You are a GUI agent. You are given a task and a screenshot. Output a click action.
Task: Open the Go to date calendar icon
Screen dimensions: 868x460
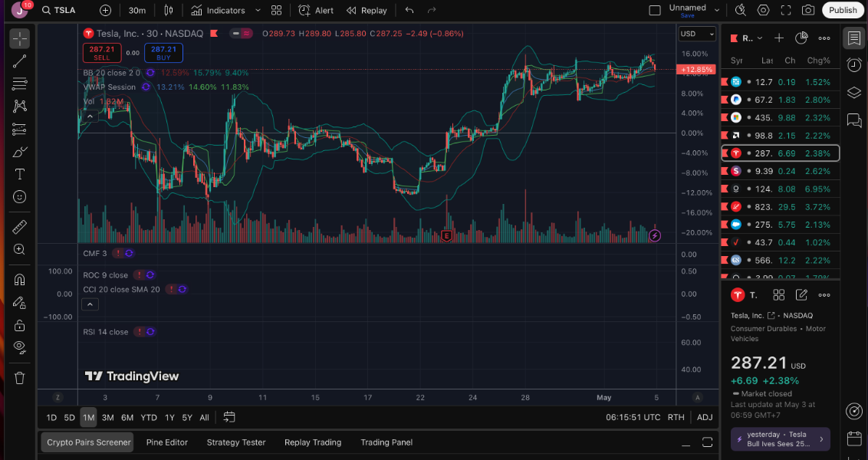[229, 417]
